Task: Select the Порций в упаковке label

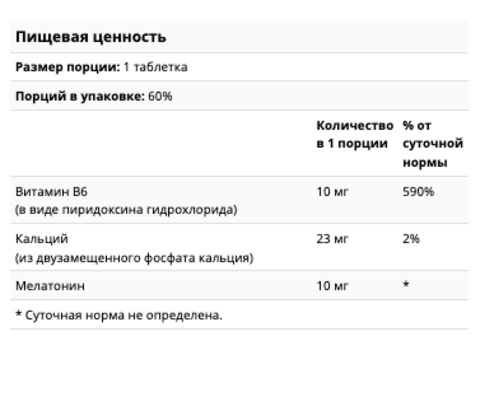Action: pos(80,96)
